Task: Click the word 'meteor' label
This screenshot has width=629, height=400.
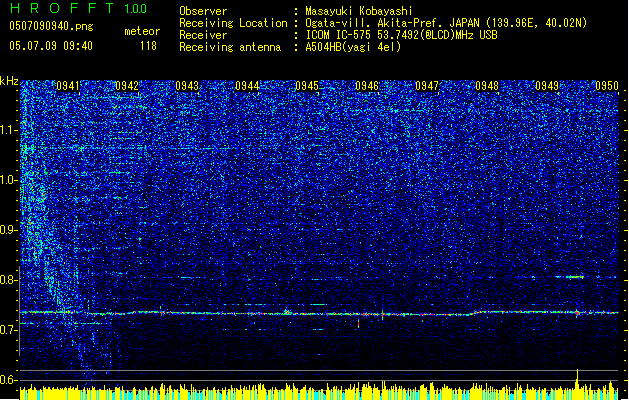Action: [x=142, y=31]
